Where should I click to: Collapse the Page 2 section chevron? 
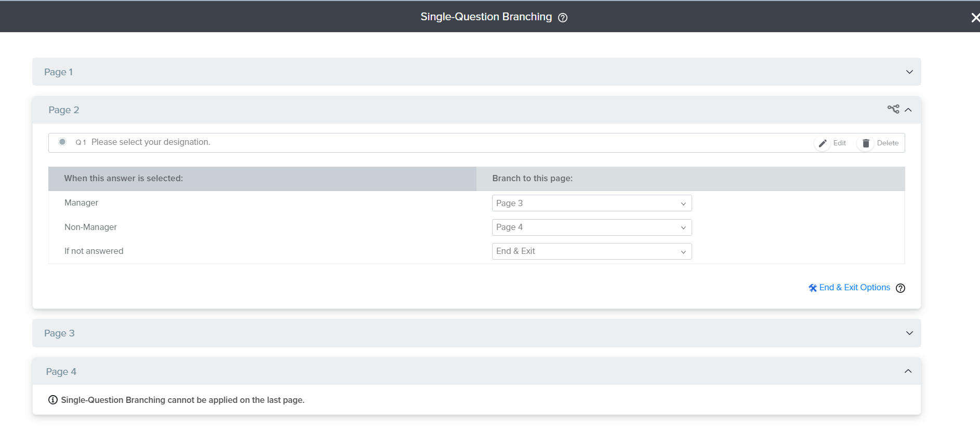coord(908,110)
